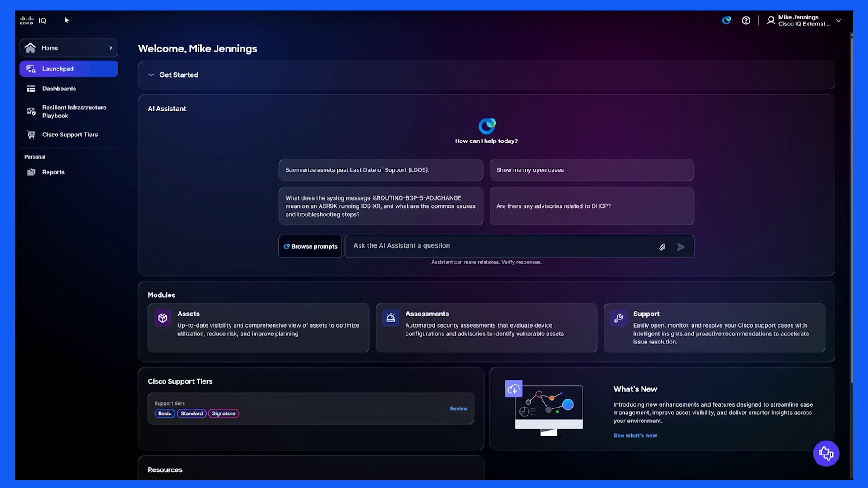Click the Basic support tier tag

[x=165, y=413]
